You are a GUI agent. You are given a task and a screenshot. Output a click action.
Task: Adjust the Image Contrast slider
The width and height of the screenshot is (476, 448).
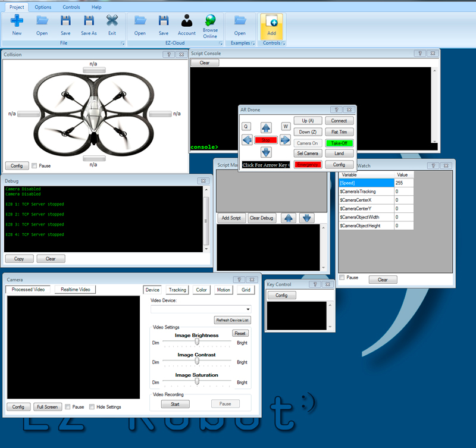[197, 361]
